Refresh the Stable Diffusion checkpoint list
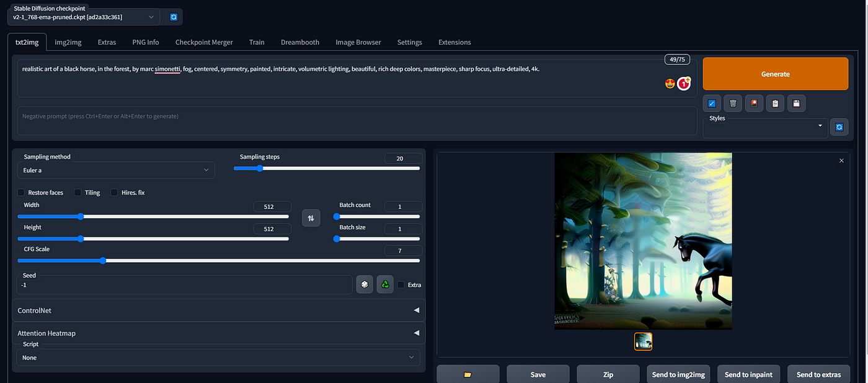This screenshot has width=868, height=383. pos(174,17)
